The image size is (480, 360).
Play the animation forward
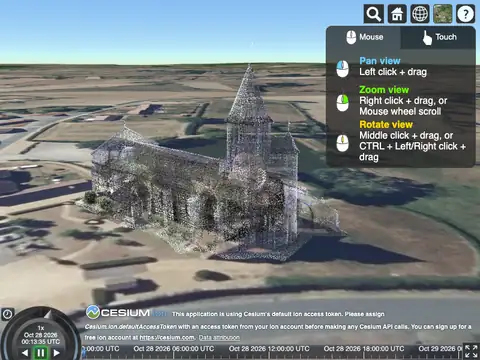(57, 353)
